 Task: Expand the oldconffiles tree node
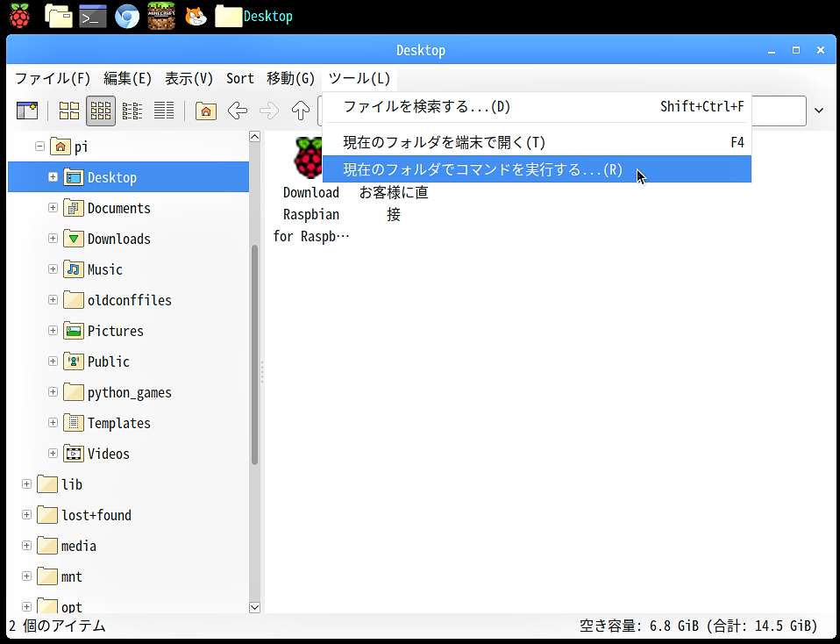coord(53,299)
